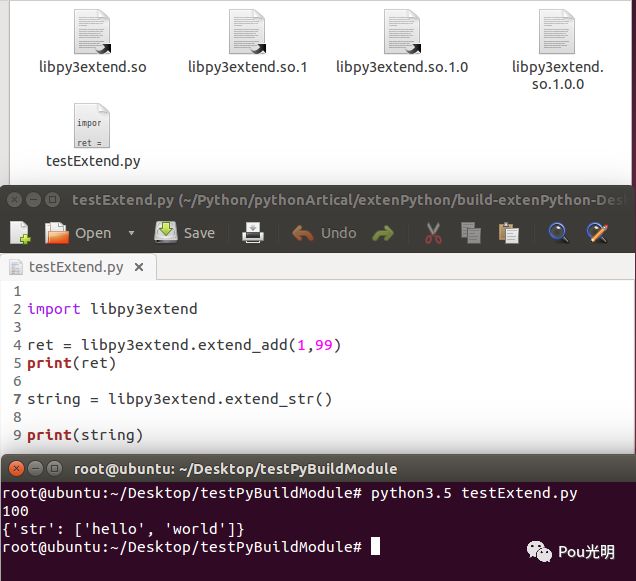Click the 'import libpy3extend' code line

point(112,309)
